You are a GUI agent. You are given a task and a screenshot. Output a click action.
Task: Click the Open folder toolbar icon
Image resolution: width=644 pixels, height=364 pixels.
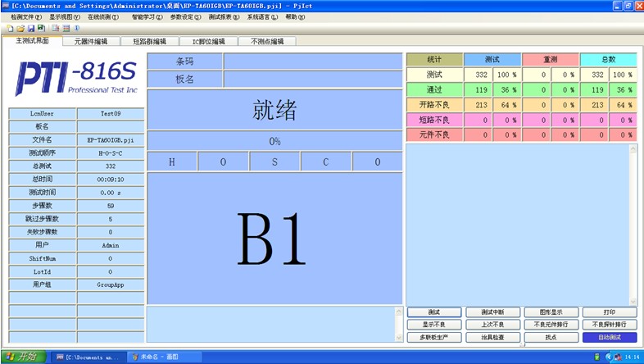(x=20, y=28)
